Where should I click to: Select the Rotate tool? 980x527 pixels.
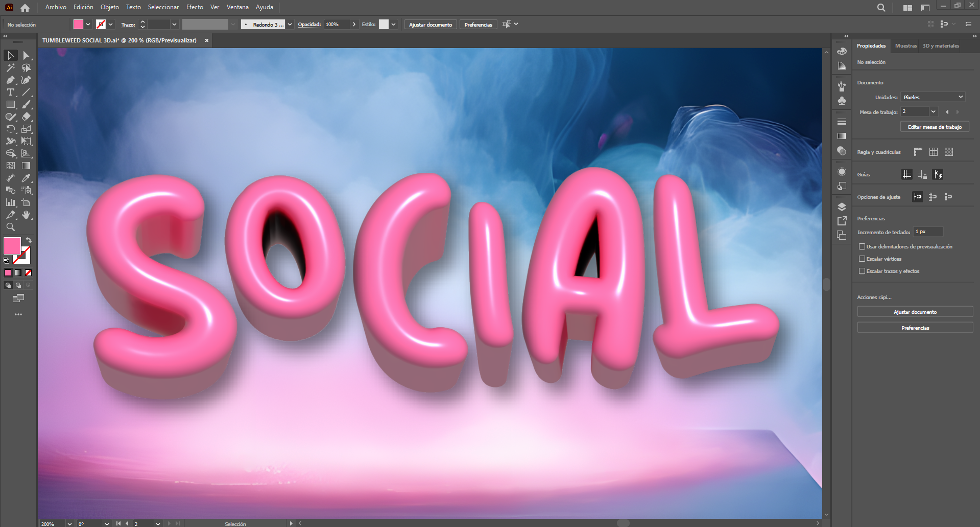click(x=11, y=129)
